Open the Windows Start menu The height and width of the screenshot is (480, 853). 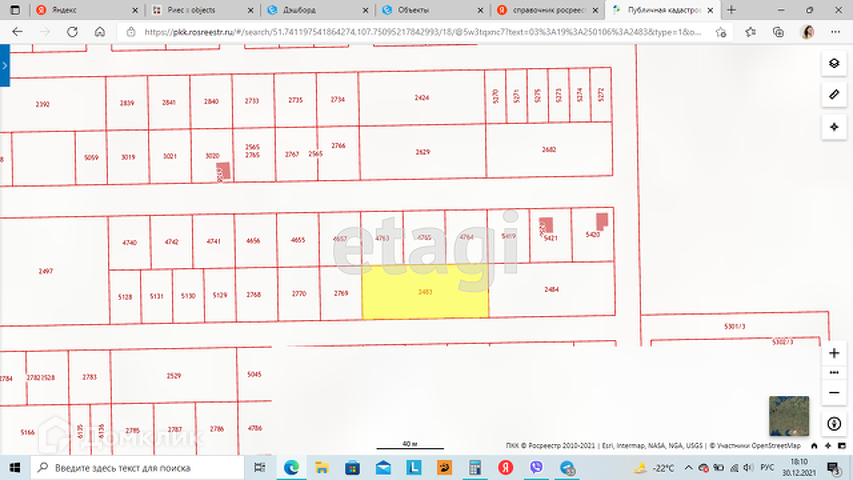point(15,467)
